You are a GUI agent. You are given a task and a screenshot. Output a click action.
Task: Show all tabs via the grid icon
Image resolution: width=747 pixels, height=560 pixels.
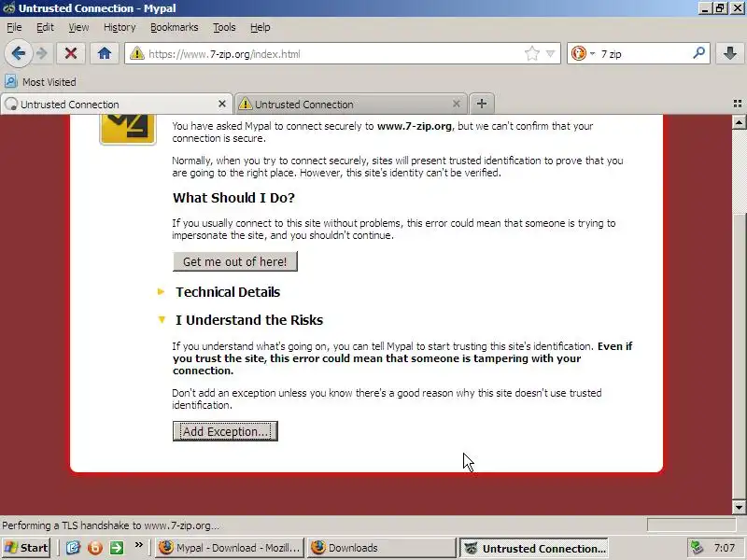tap(738, 104)
